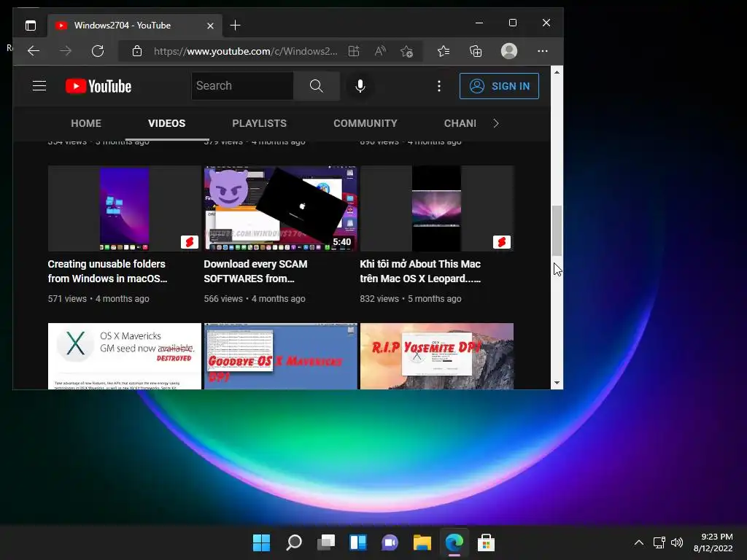The width and height of the screenshot is (747, 560).
Task: Open the Windows Start menu
Action: [x=262, y=542]
